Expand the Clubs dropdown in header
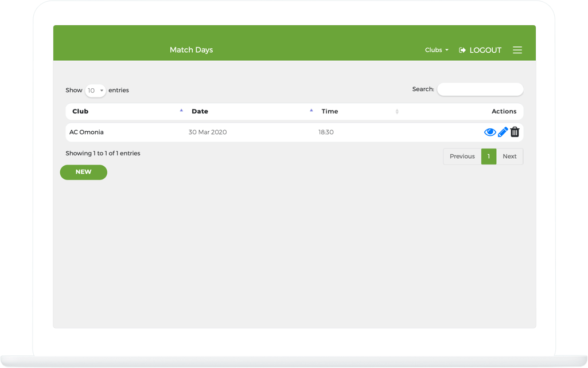Viewport: 588px width, 368px height. click(x=437, y=50)
